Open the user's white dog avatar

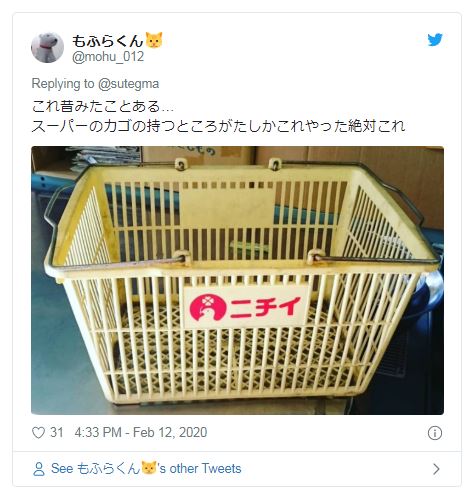(47, 47)
